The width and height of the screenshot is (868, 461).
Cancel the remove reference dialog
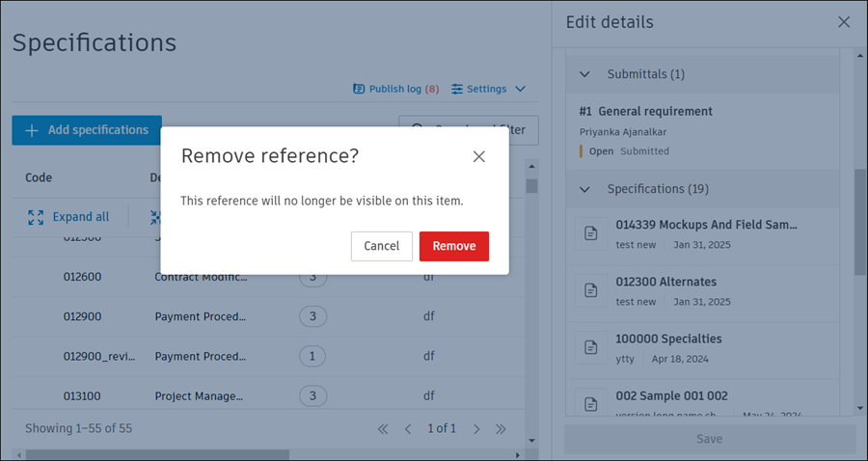[x=381, y=246]
